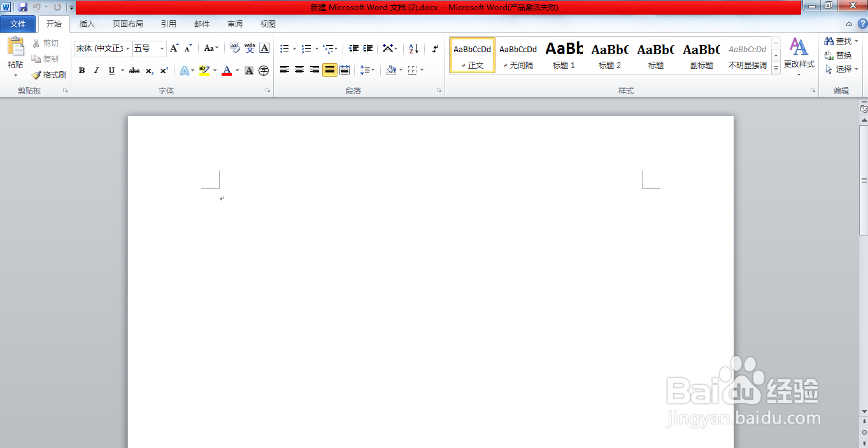Image resolution: width=868 pixels, height=448 pixels.
Task: Apply the 正文 Normal style
Action: tap(473, 55)
